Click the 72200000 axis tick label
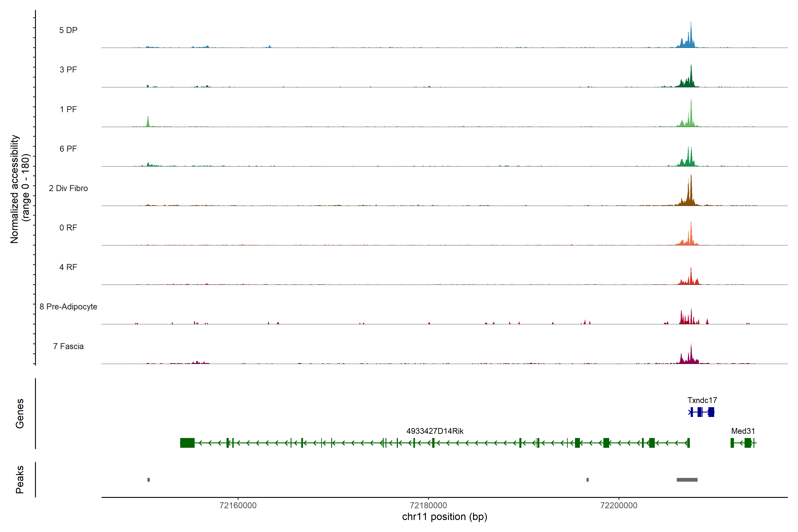Viewport: 798px width, 532px height. coord(618,506)
